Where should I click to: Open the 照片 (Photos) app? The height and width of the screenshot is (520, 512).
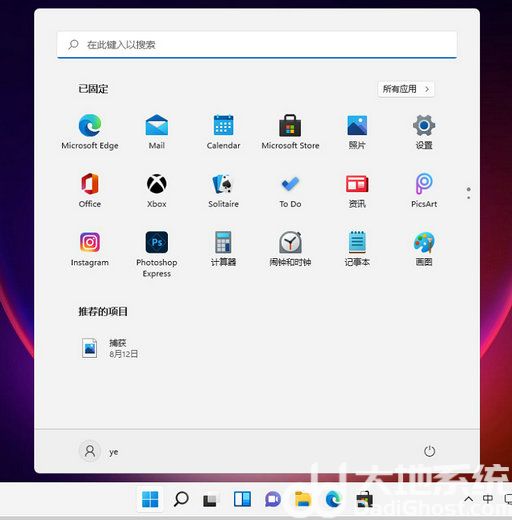[357, 131]
